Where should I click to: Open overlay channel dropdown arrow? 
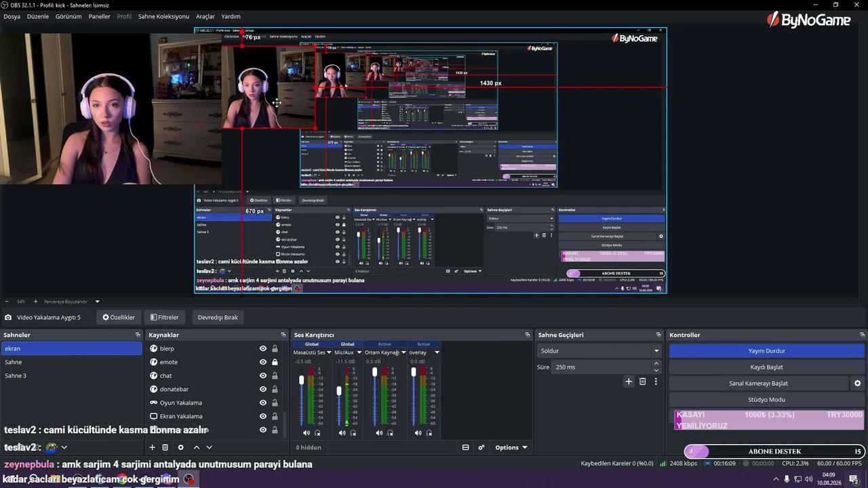tap(437, 352)
